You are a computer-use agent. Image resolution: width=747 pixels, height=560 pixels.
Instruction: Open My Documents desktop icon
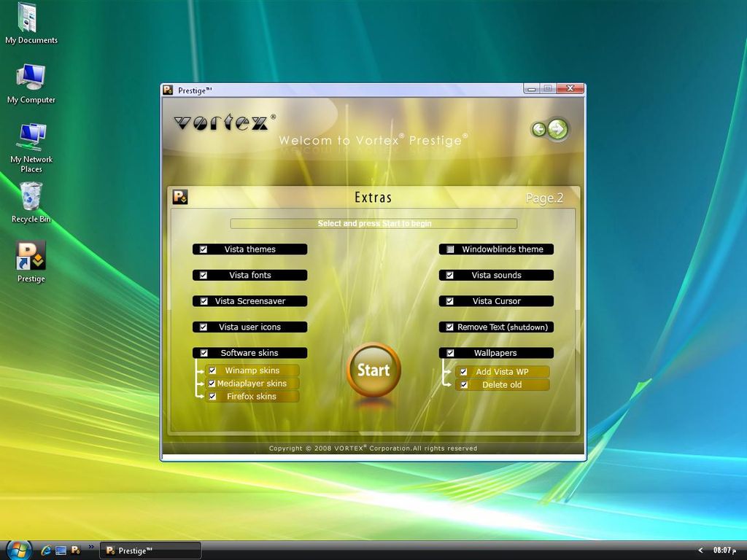coord(30,24)
